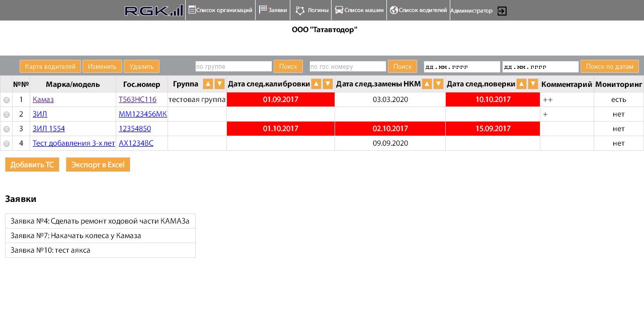644x320 pixels.
Task: Sort Дата след.калибровки ascending arrow
Action: pyautogui.click(x=316, y=84)
